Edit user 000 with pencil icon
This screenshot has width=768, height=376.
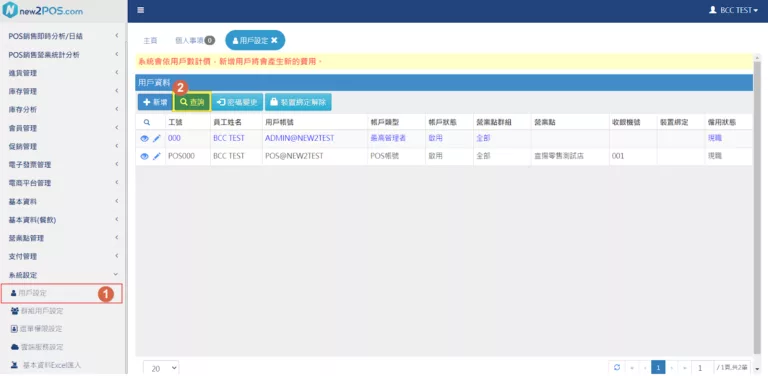pyautogui.click(x=156, y=139)
